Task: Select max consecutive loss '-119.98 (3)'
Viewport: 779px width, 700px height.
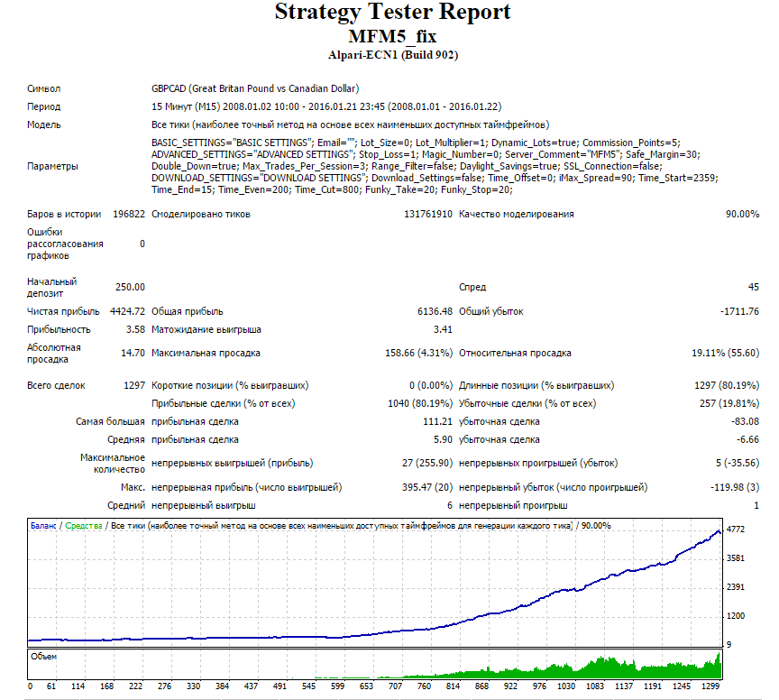Action: [735, 488]
